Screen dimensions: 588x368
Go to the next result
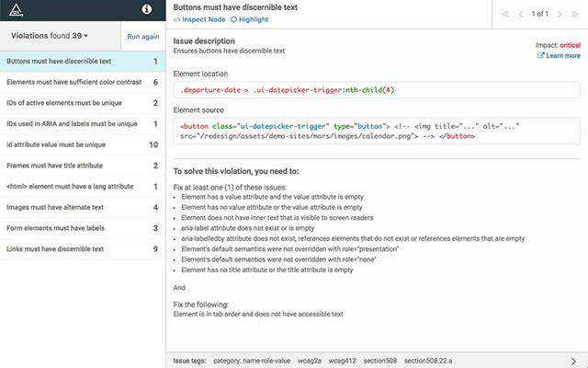point(559,14)
